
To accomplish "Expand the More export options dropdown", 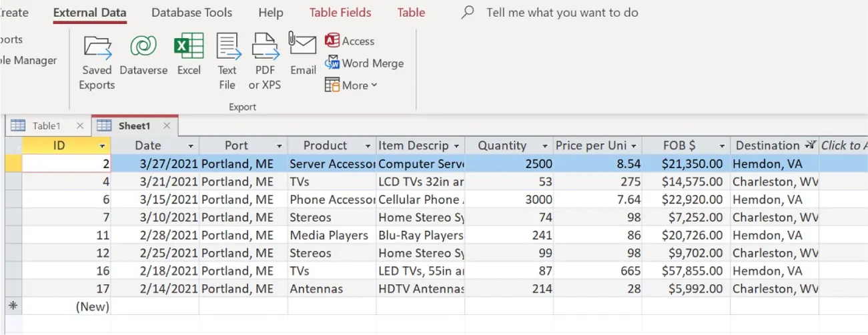I will tap(352, 85).
